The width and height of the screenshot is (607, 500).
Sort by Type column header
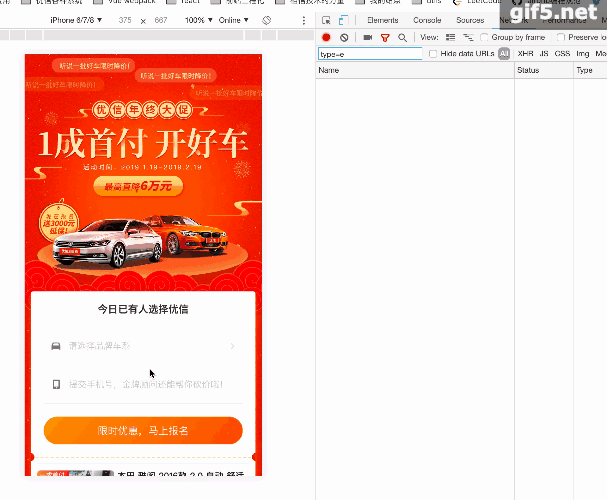pyautogui.click(x=590, y=70)
